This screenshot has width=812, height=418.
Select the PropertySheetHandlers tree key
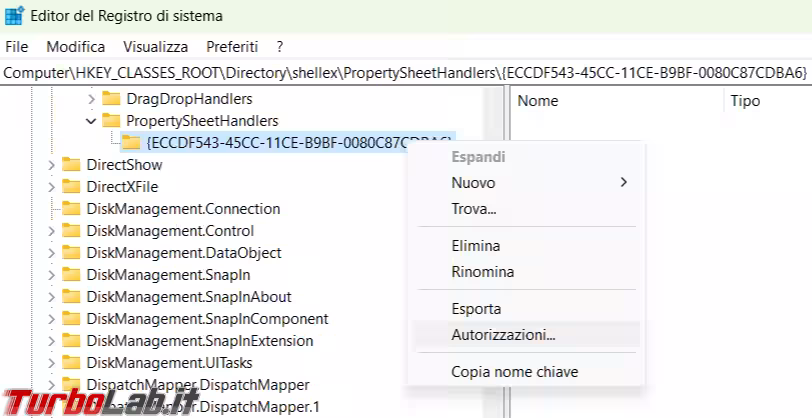point(202,121)
